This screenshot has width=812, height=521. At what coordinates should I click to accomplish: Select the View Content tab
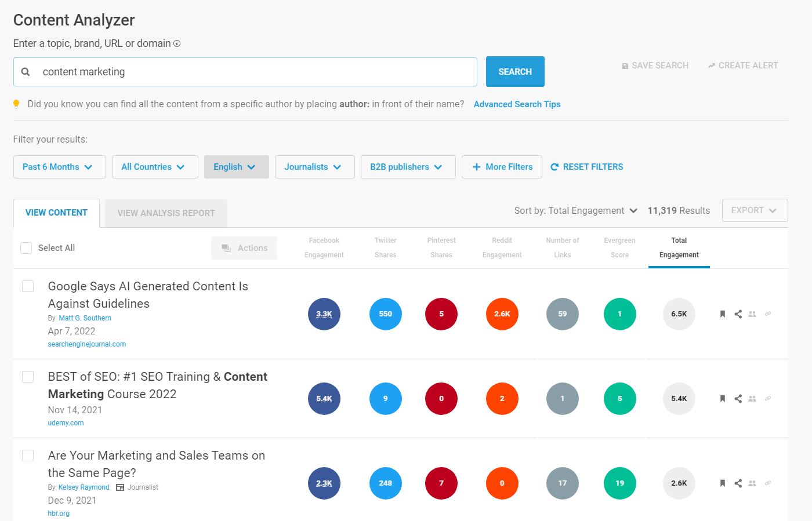(x=56, y=213)
